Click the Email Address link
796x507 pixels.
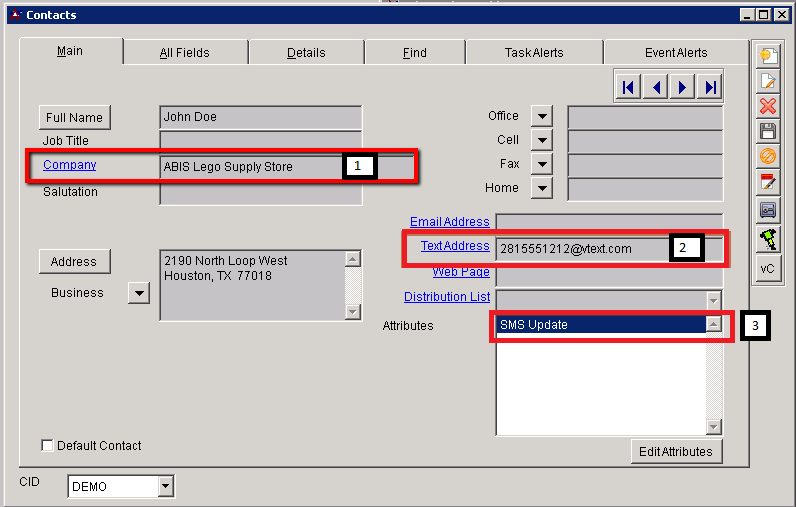click(449, 222)
